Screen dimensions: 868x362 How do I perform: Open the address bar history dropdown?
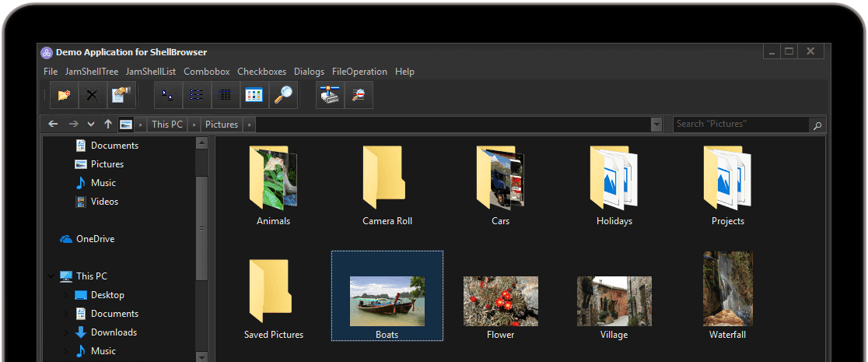click(x=656, y=125)
